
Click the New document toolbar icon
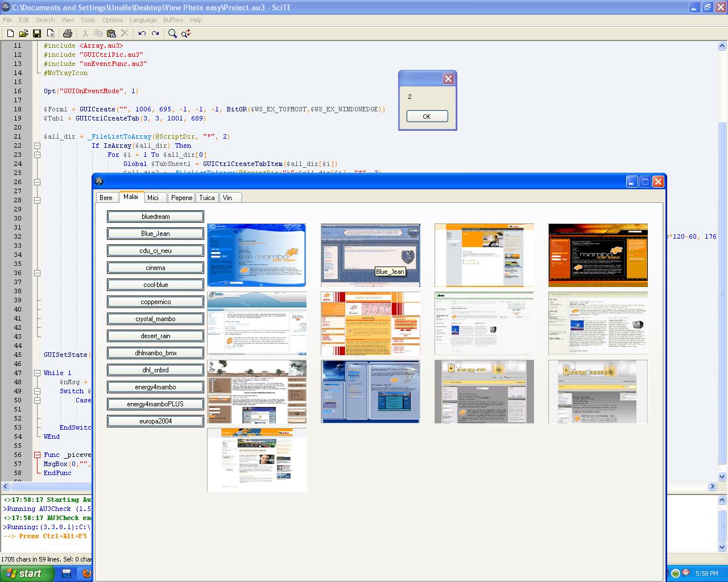(x=10, y=34)
